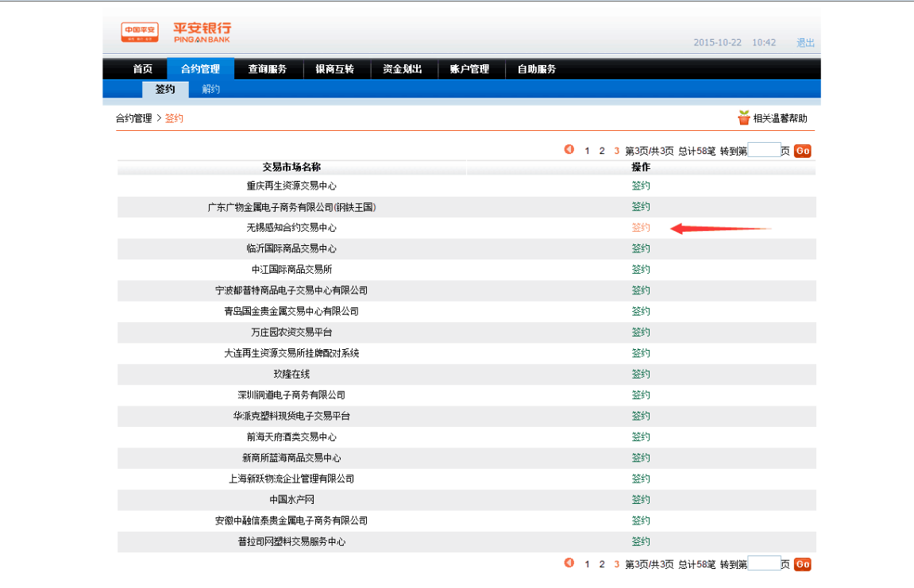Click 签约 for 临沂国际商品交易中心
Image resolution: width=914 pixels, height=588 pixels.
(641, 248)
